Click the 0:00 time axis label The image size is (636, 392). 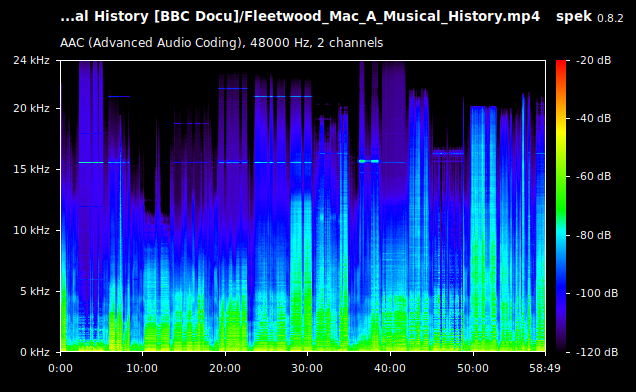[60, 368]
